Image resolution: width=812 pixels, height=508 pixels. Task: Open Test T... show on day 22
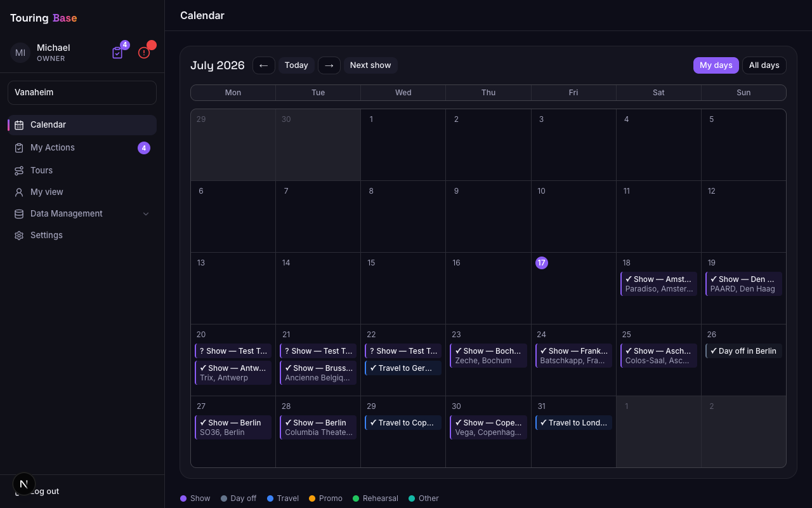point(403,351)
